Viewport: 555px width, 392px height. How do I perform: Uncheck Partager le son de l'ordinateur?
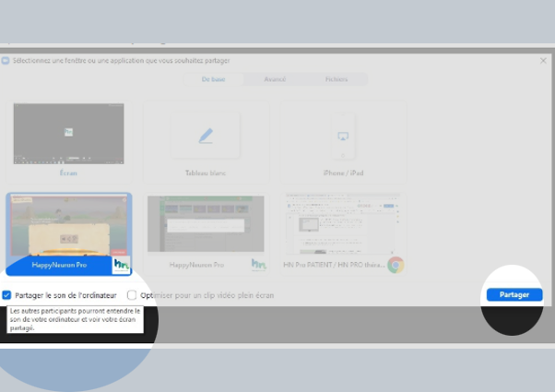point(6,295)
